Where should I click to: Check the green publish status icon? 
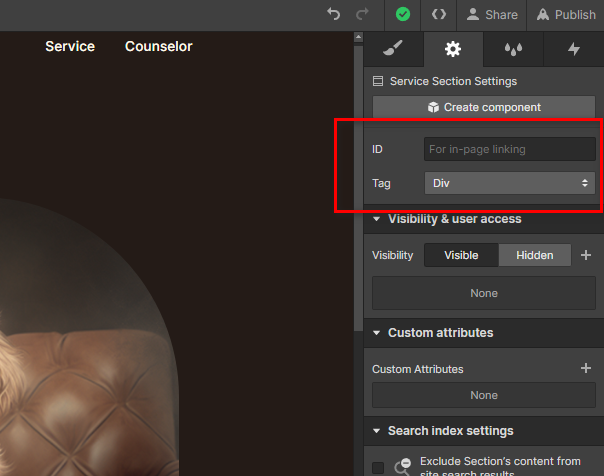pos(403,15)
